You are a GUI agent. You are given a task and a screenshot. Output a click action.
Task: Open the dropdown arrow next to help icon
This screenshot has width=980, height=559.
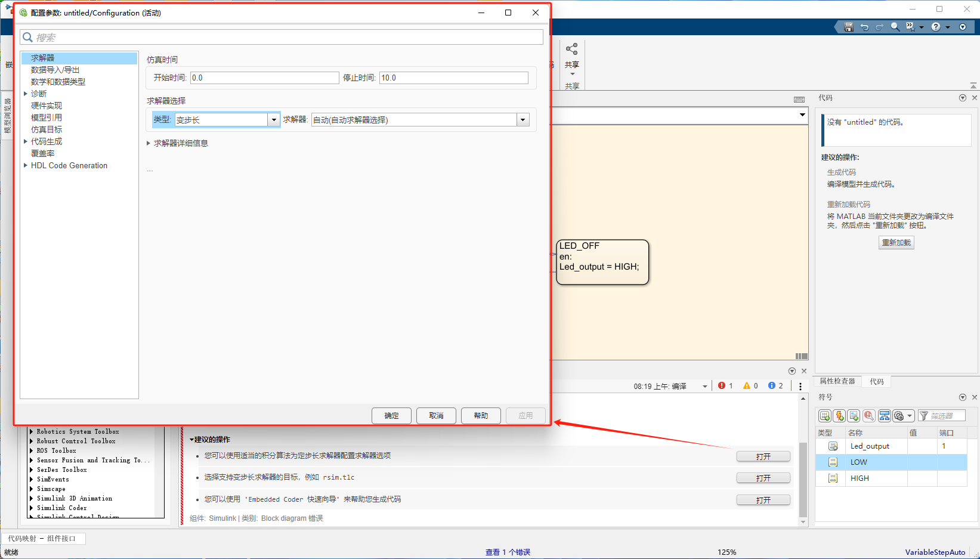948,27
